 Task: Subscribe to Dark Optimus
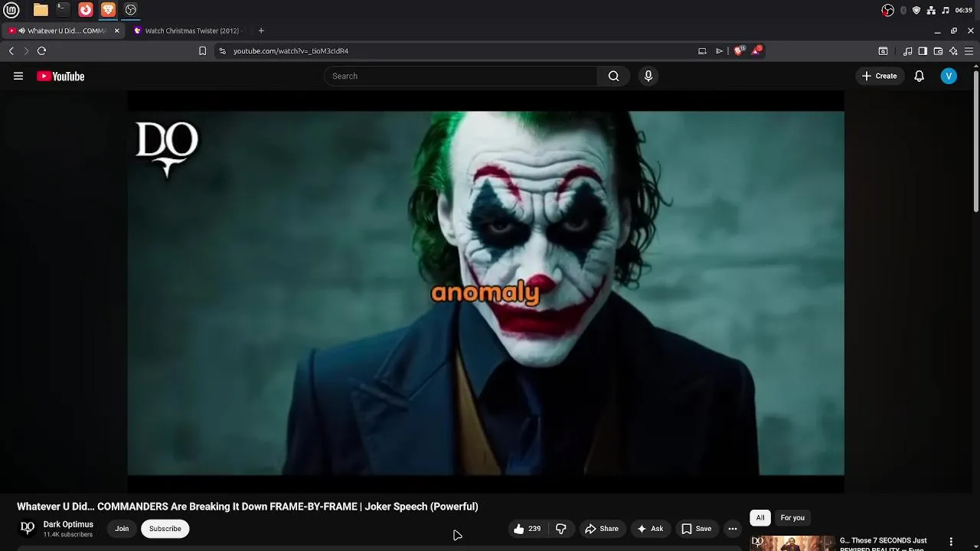(165, 529)
